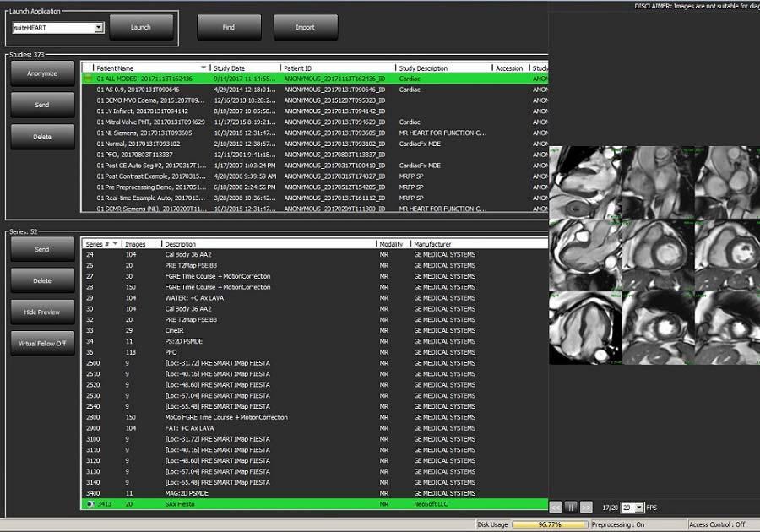Select the study 01 NL Siemens
This screenshot has height=532, width=760.
315,133
